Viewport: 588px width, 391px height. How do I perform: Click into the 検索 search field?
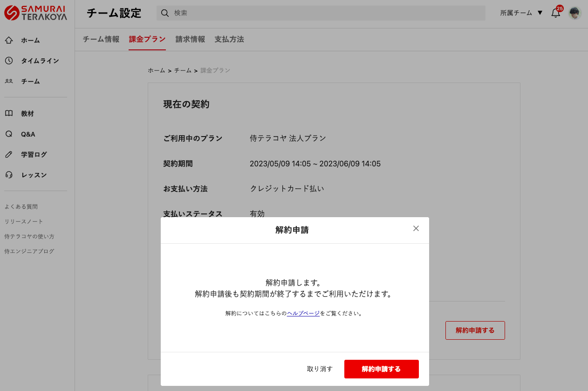coord(326,13)
